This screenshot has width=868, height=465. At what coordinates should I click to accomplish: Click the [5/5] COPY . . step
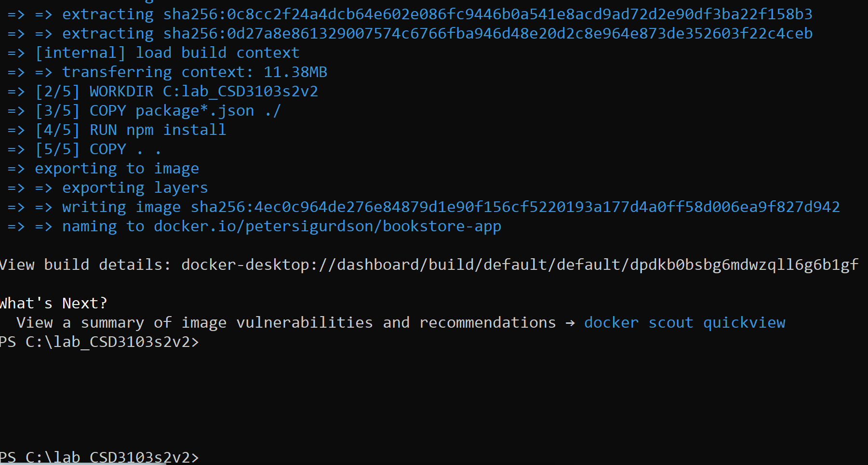[x=84, y=149]
